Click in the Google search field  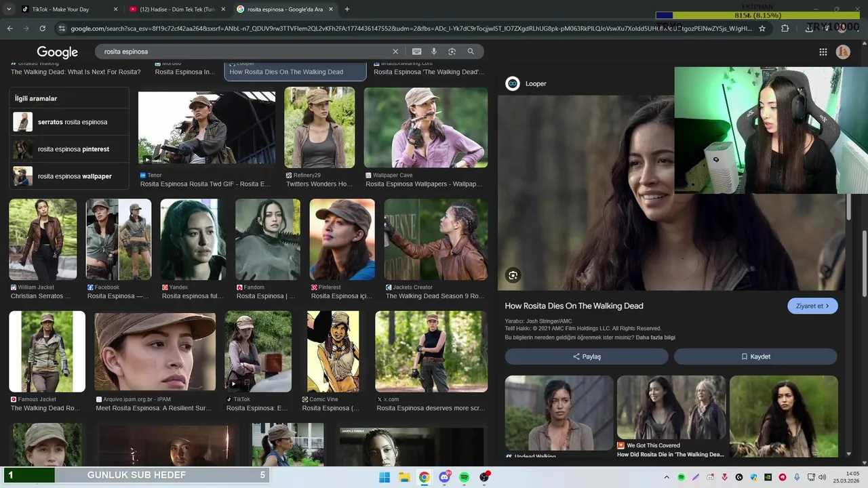click(244, 52)
